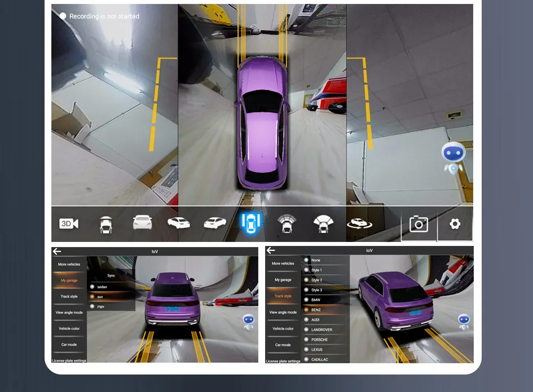
Task: Take a snapshot with the camera icon
Action: pyautogui.click(x=419, y=224)
